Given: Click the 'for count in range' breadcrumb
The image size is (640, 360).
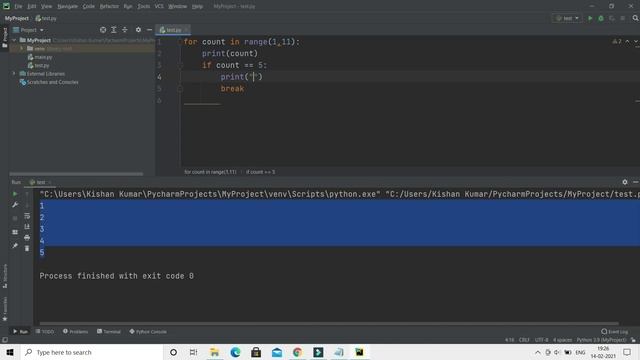Looking at the screenshot, I should point(210,172).
